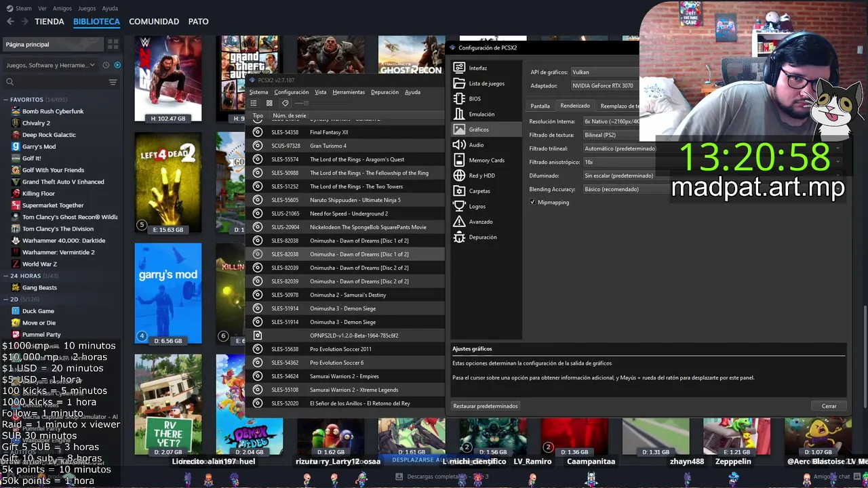Click the Cerrar button
Image resolution: width=868 pixels, height=488 pixels.
coord(829,406)
